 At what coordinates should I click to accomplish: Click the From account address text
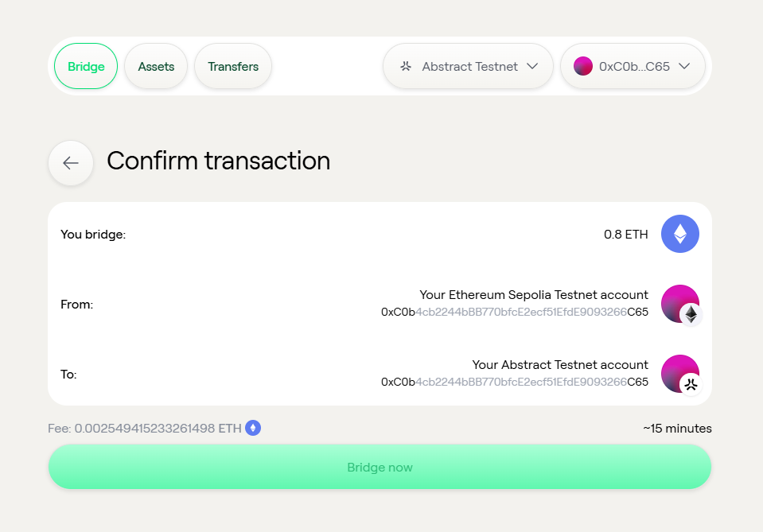(514, 313)
